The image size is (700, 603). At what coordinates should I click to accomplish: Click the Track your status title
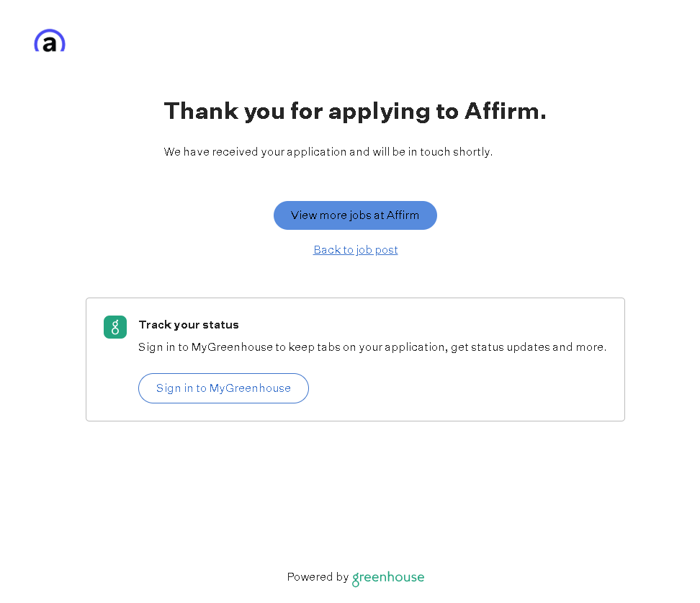tap(189, 325)
